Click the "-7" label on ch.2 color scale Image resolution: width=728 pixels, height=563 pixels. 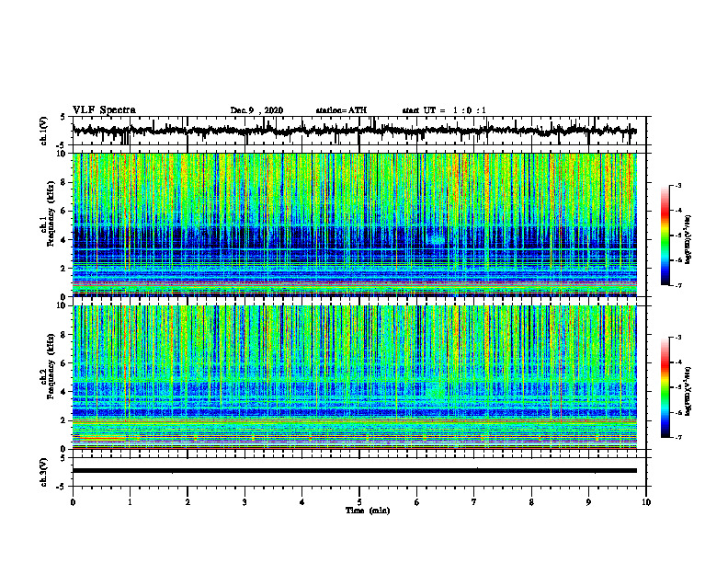coord(678,438)
